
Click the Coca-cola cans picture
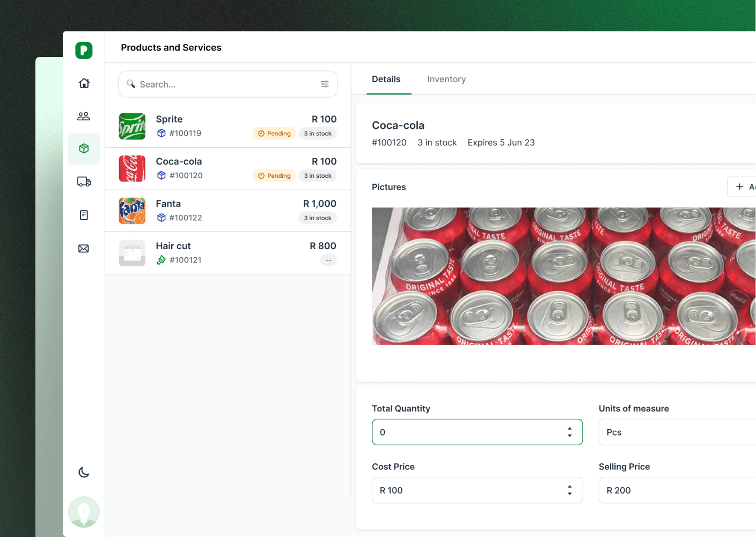tap(563, 276)
